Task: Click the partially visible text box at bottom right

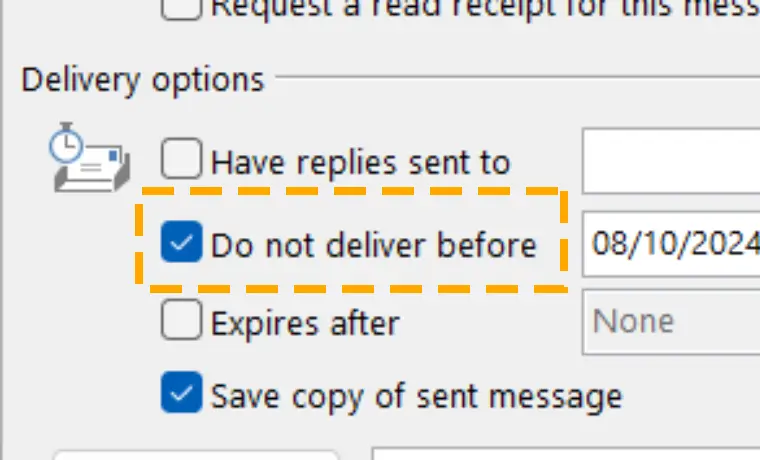Action: tap(566, 454)
